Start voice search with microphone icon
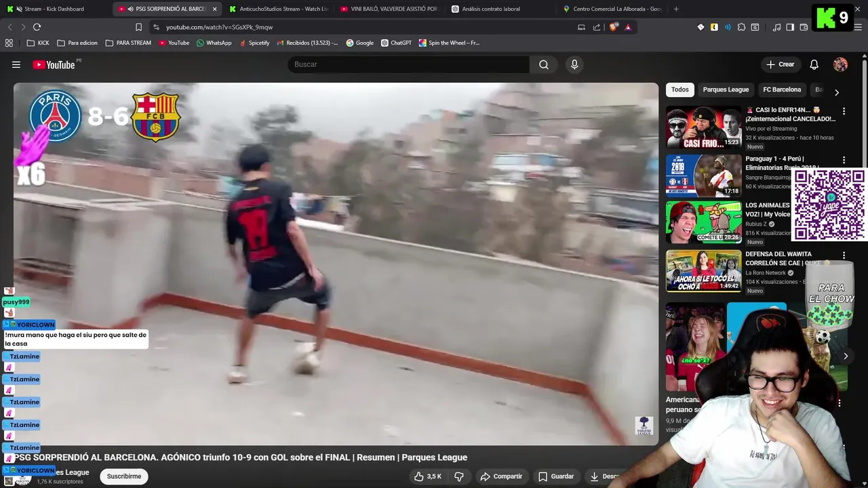This screenshot has width=868, height=488. point(574,64)
